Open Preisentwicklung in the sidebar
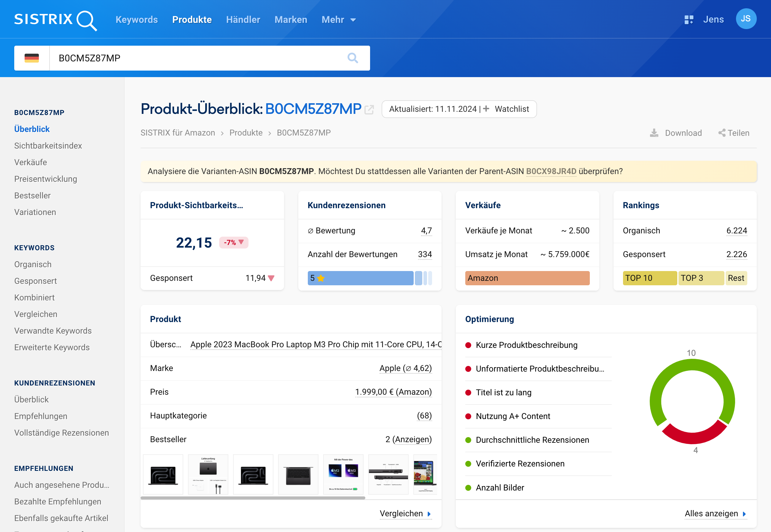The height and width of the screenshot is (532, 771). tap(46, 179)
